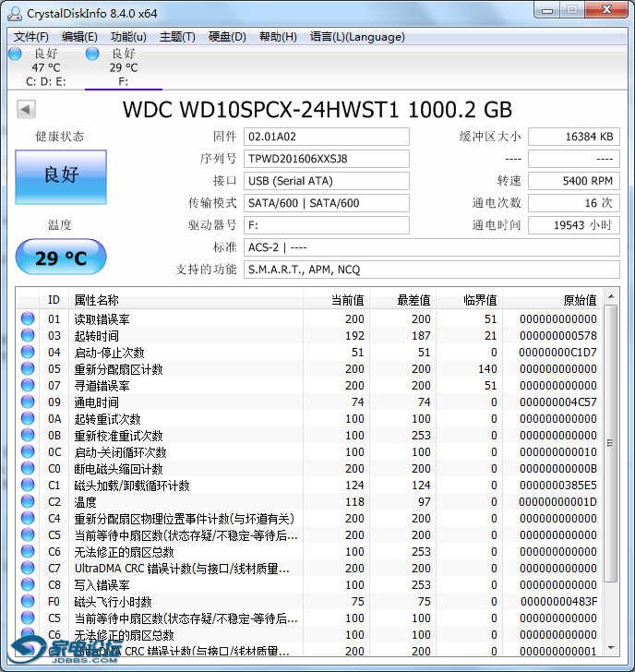
Task: Click status orb for 04 启动-停止次数
Action: pyautogui.click(x=28, y=352)
